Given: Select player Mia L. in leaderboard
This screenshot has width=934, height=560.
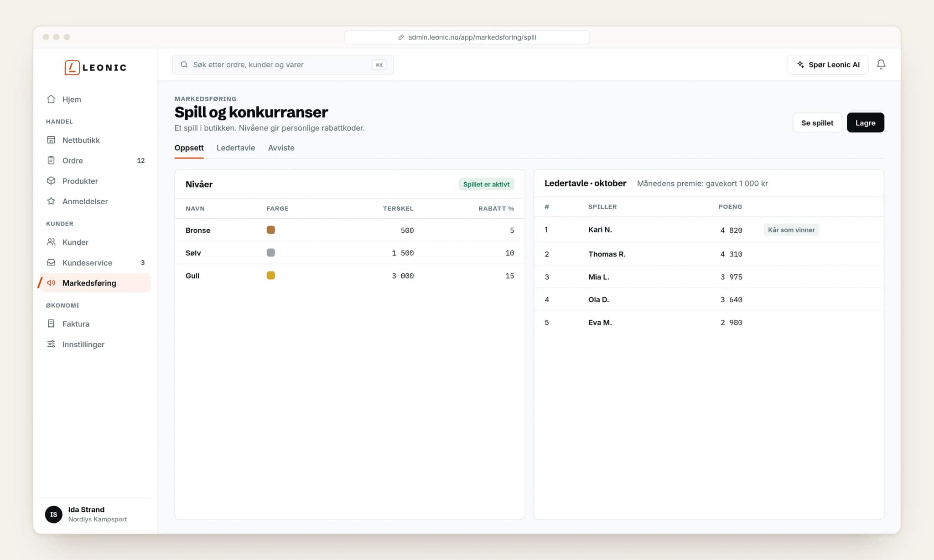Looking at the screenshot, I should pyautogui.click(x=599, y=277).
